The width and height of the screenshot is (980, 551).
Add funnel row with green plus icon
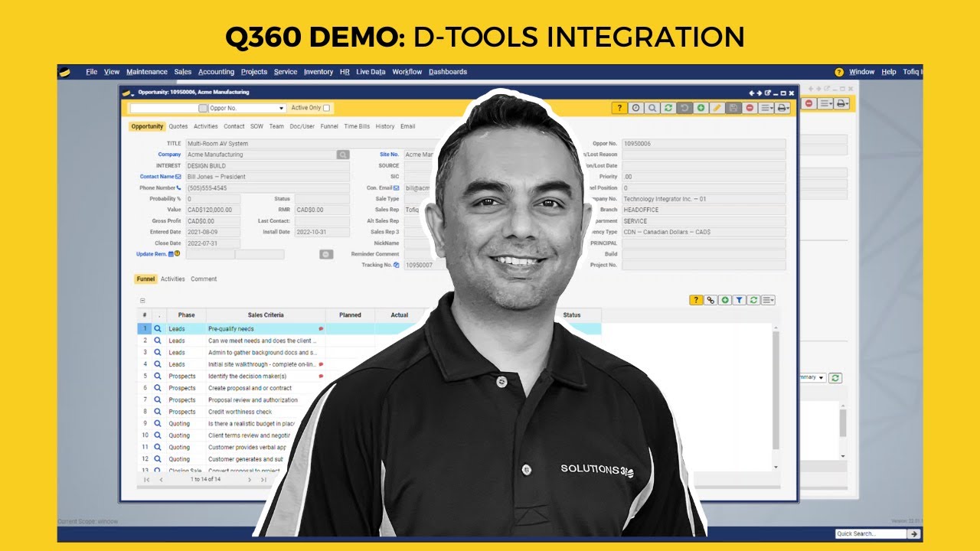coord(725,300)
